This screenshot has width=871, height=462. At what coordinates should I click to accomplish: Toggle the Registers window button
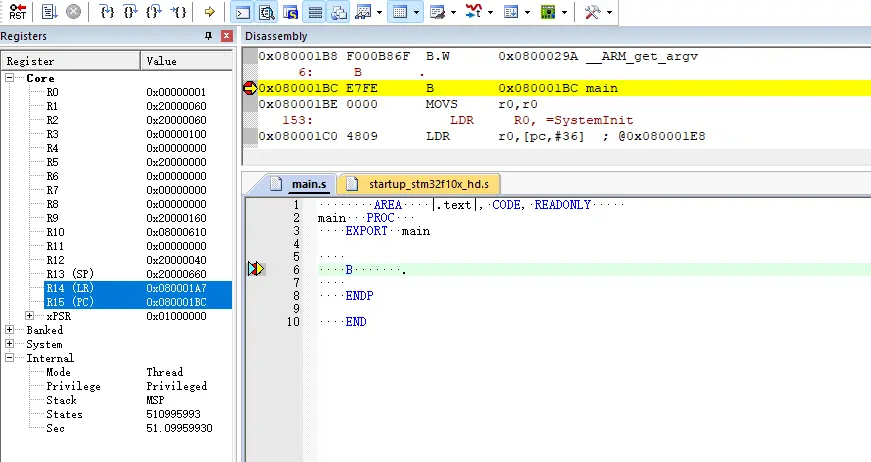(314, 12)
